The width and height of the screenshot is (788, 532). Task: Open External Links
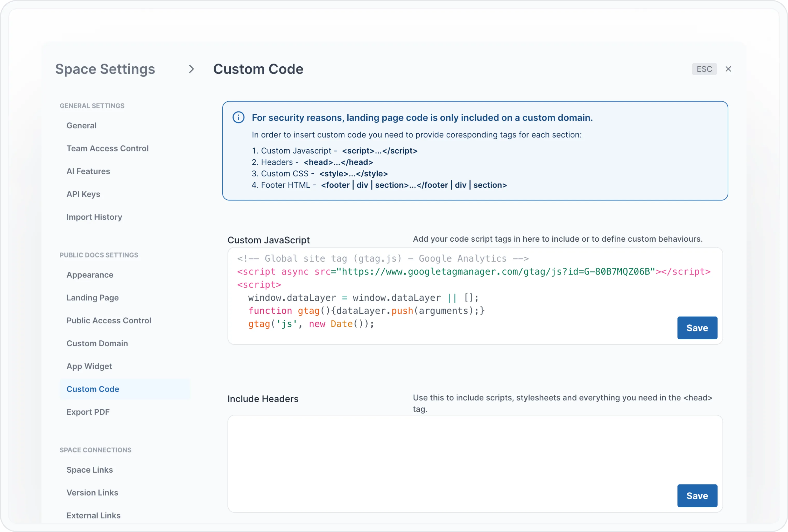point(93,516)
